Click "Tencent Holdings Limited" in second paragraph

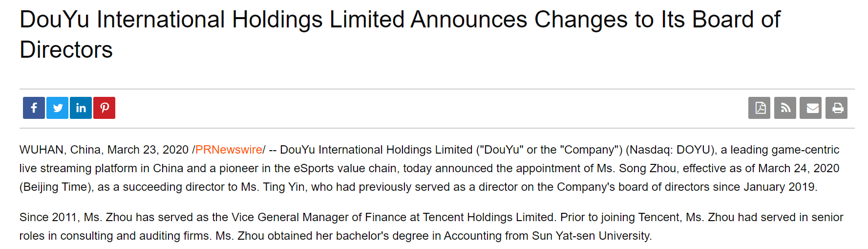click(488, 217)
